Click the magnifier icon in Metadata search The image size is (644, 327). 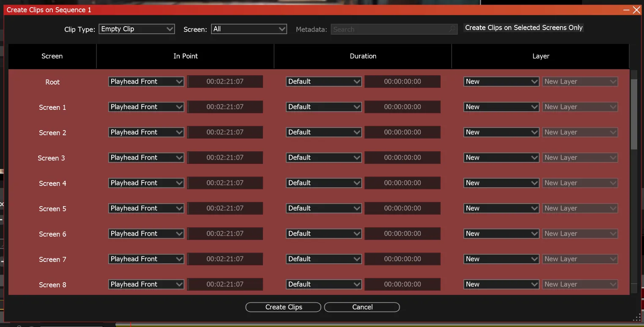point(452,29)
